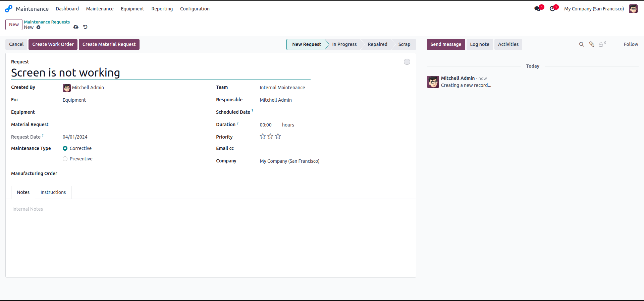The height and width of the screenshot is (301, 644).
Task: Set stage to In Progress
Action: (344, 44)
